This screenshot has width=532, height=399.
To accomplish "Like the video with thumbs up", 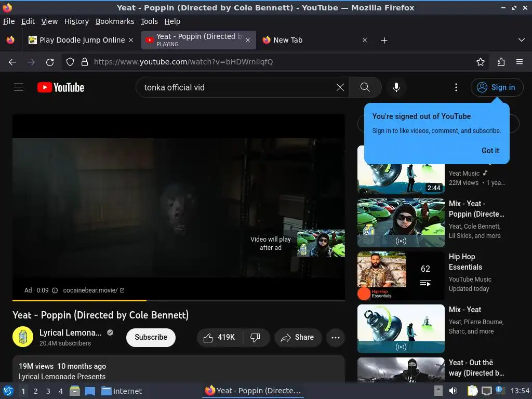I will pyautogui.click(x=220, y=337).
